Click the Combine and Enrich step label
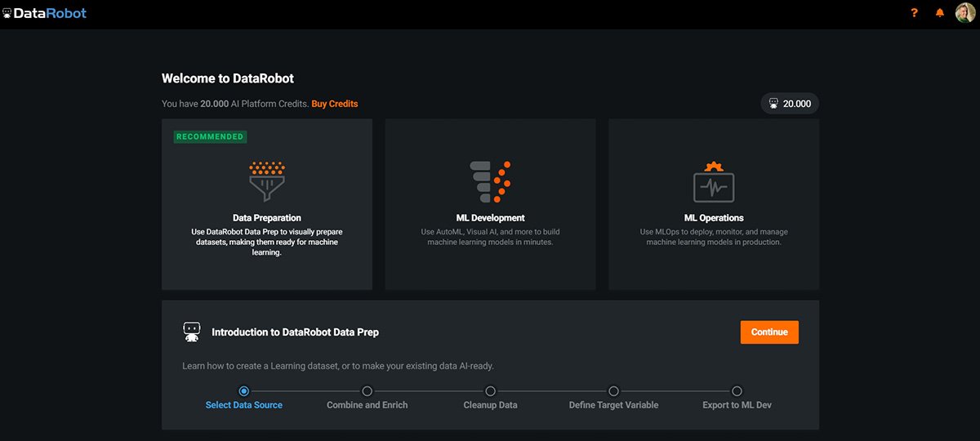Screen dimensions: 980x441 (x=367, y=405)
